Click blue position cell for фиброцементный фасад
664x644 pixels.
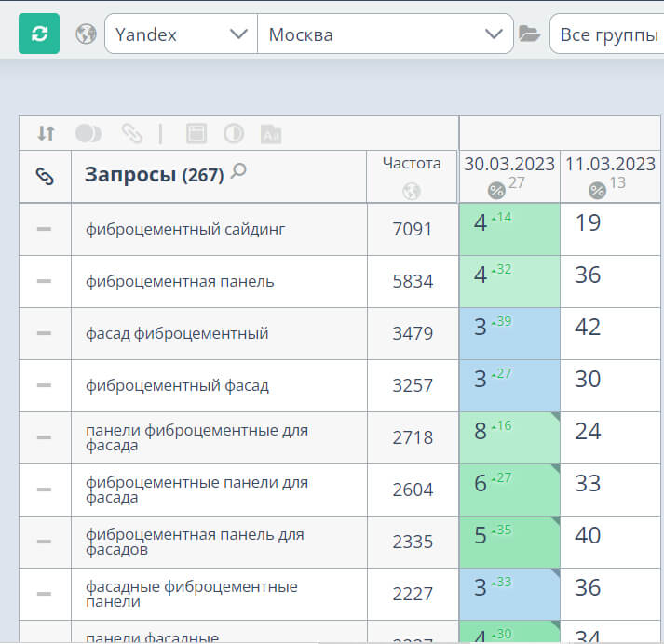point(508,385)
